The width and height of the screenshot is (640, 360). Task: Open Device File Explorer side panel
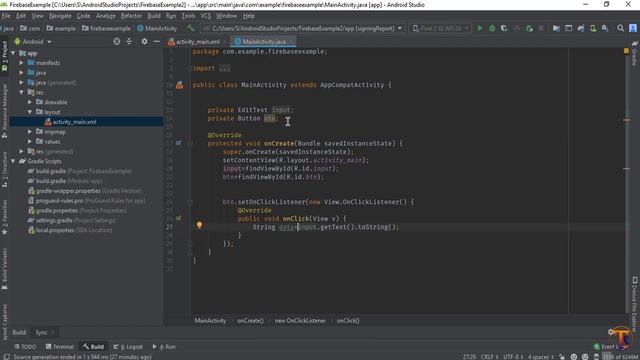tap(635, 304)
